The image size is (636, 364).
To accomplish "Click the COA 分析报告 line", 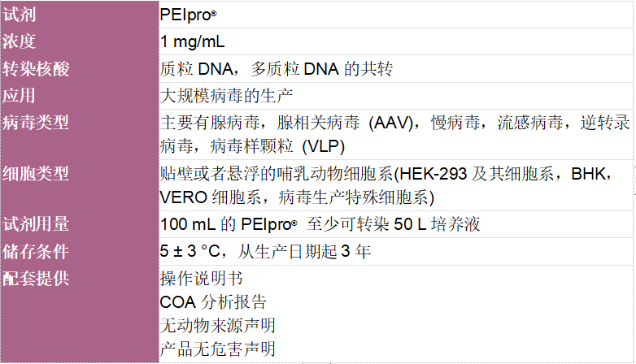I will coord(213,302).
